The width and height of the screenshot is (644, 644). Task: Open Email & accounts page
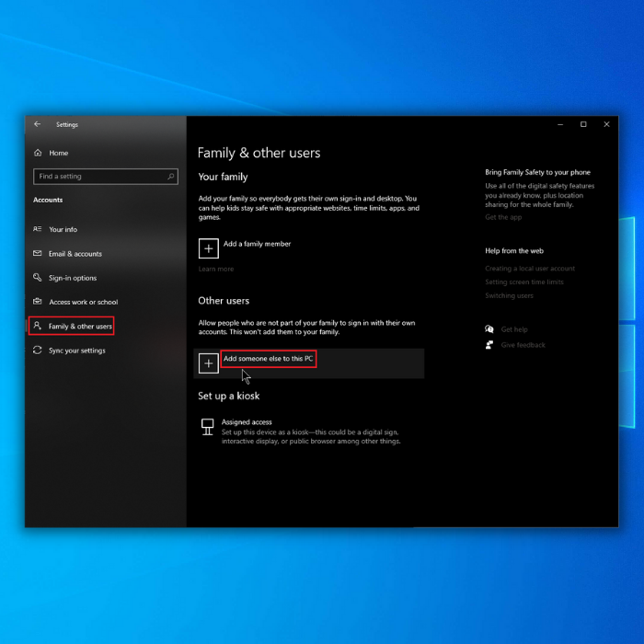pos(75,254)
